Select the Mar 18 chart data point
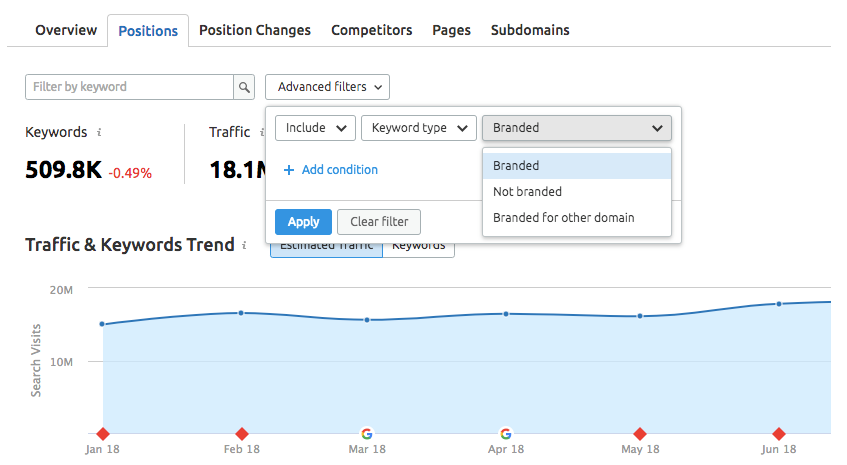Screen dimensions: 847x465 tap(367, 320)
